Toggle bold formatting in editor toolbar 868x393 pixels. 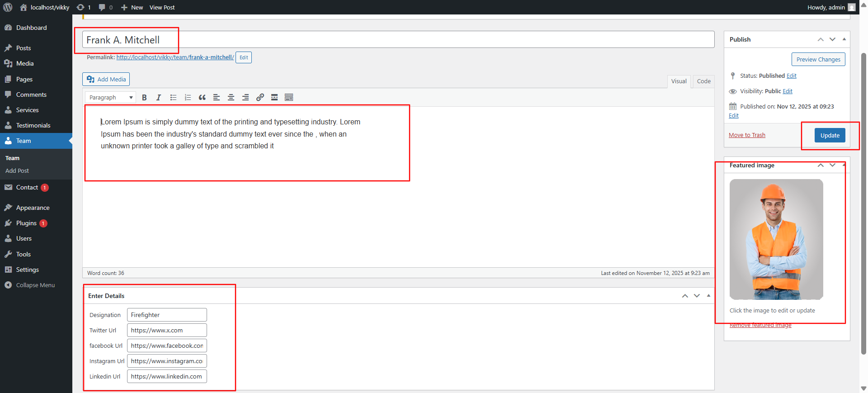click(144, 98)
